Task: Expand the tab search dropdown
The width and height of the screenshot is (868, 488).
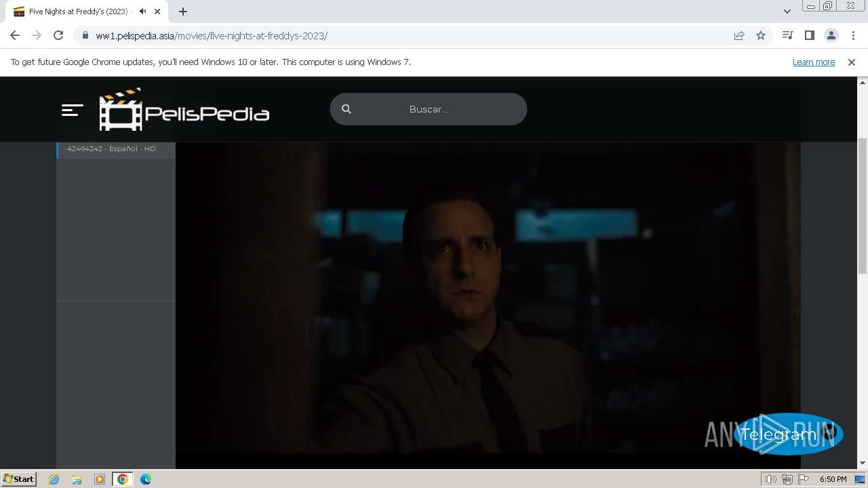Action: (x=787, y=12)
